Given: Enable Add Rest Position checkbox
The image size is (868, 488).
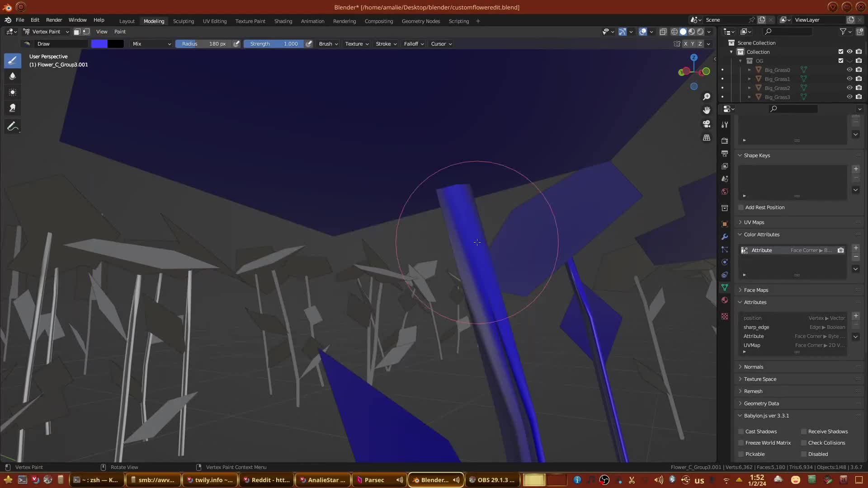Looking at the screenshot, I should [741, 207].
